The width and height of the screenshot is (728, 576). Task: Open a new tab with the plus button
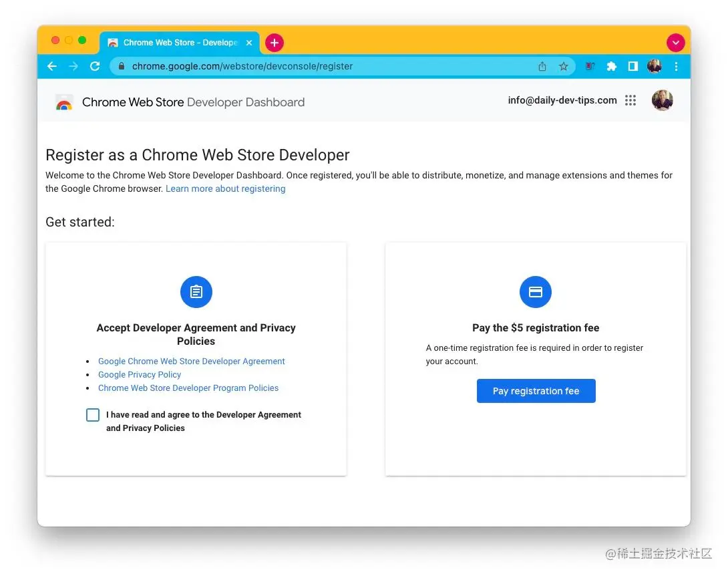point(275,43)
